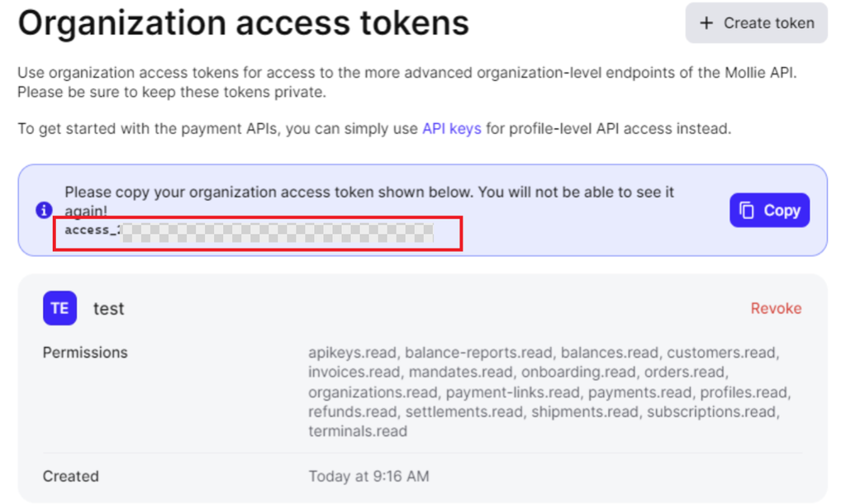Image resolution: width=846 pixels, height=504 pixels.
Task: Click the TE avatar icon
Action: (59, 308)
